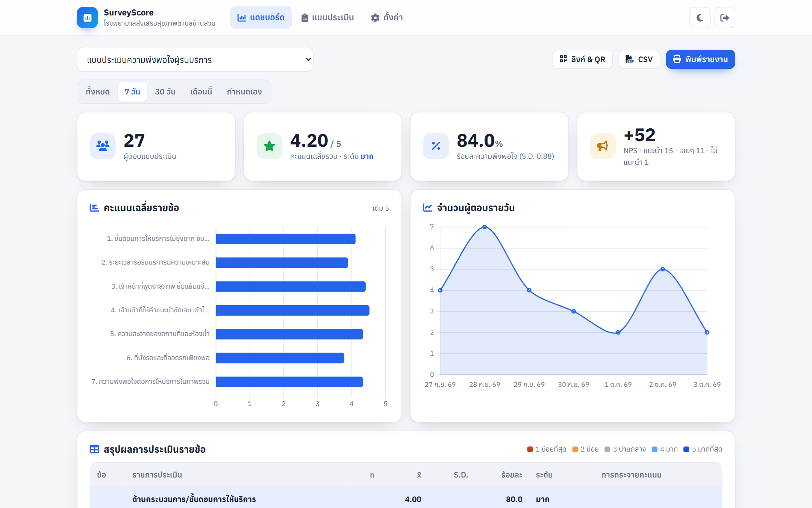The image size is (812, 508).
Task: Open the ตั้งค่า settings tab
Action: coord(387,17)
